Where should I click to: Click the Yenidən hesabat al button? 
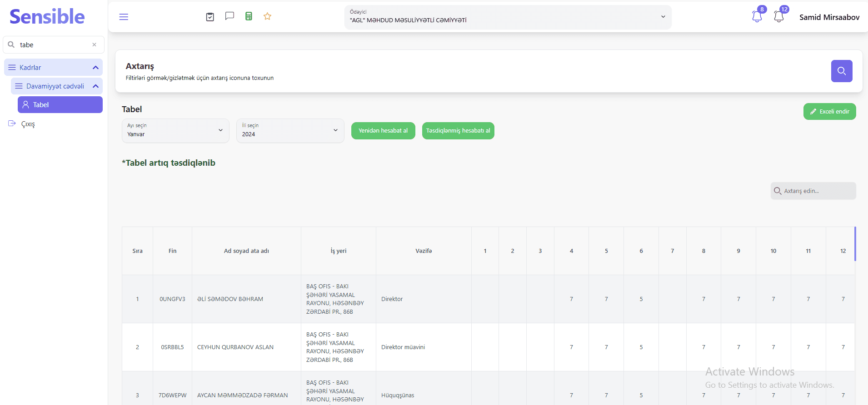[x=383, y=131]
